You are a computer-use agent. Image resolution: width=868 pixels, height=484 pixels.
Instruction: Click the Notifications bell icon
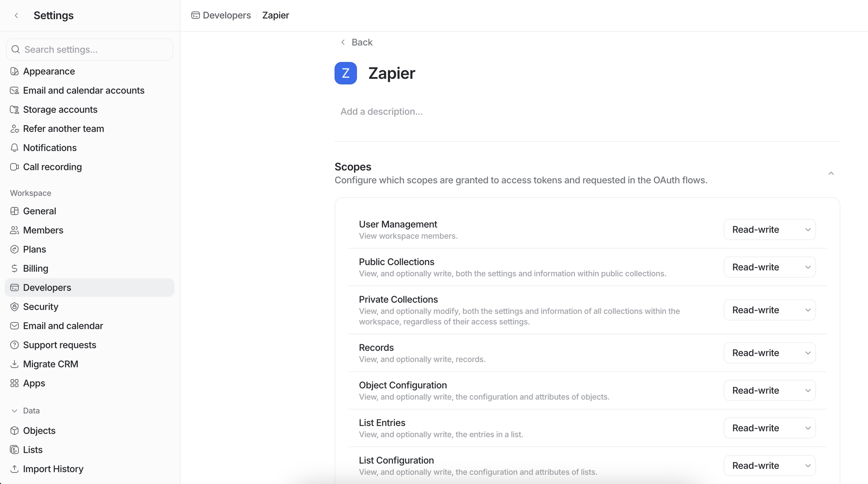pyautogui.click(x=14, y=148)
